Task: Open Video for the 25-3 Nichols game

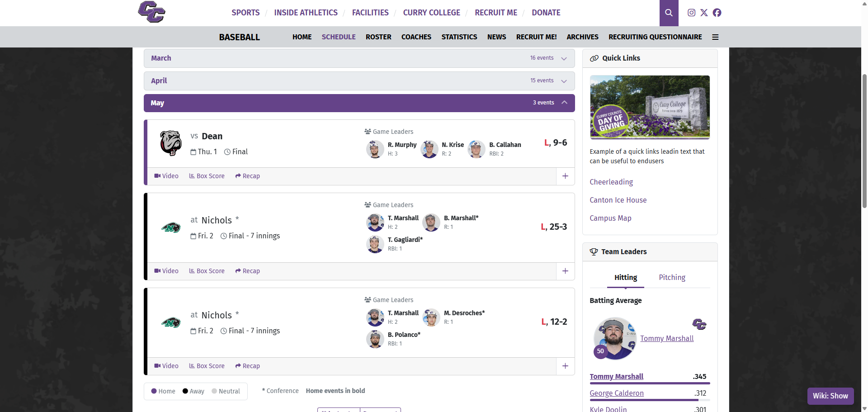Action: point(166,271)
